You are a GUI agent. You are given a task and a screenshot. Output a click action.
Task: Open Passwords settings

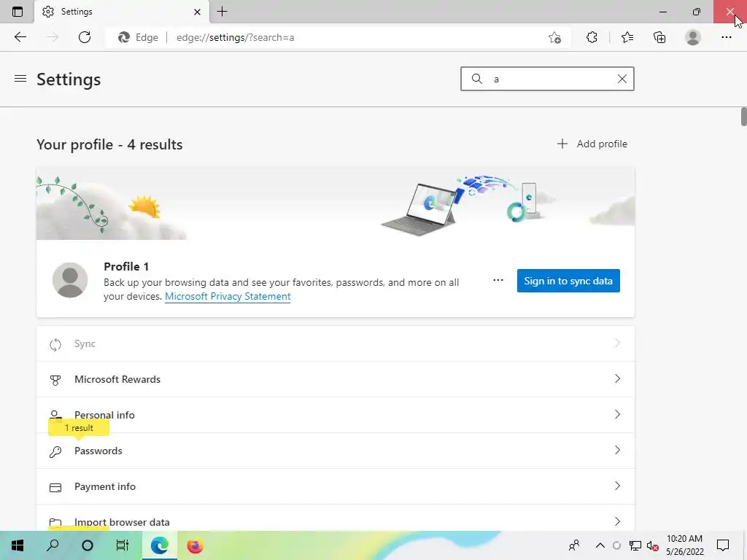[336, 451]
